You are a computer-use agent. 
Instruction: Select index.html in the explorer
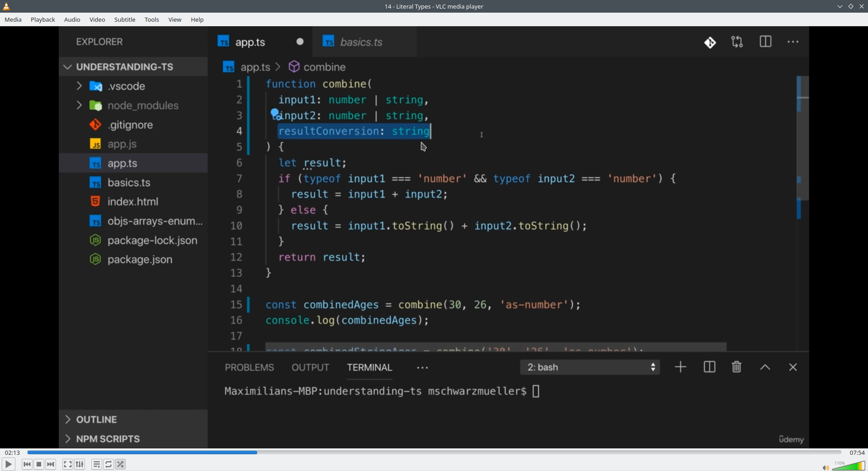tap(133, 202)
